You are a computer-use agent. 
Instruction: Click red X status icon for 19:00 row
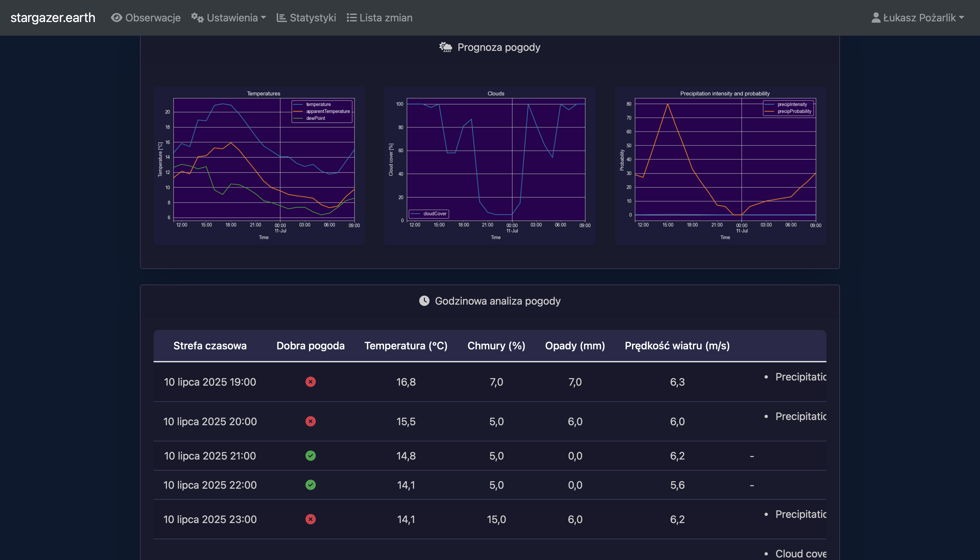310,382
